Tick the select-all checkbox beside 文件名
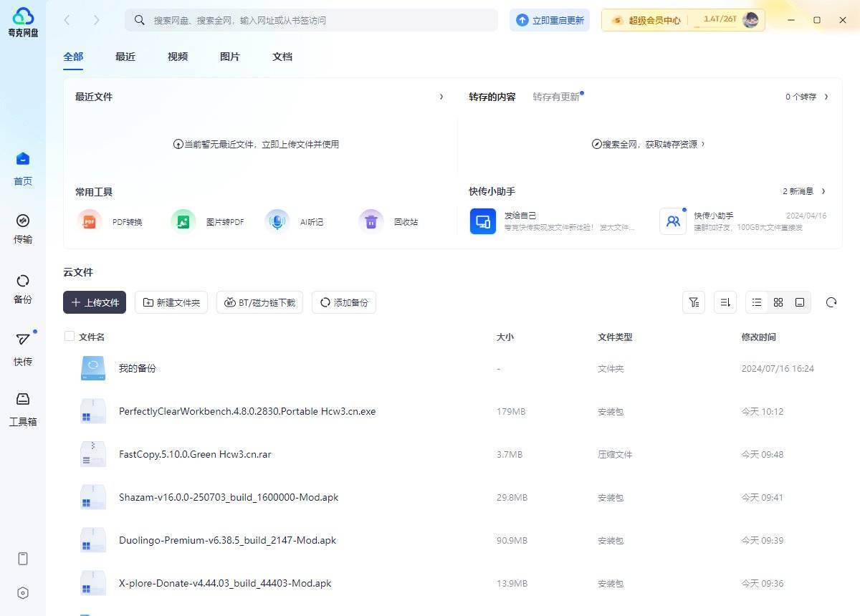 pyautogui.click(x=70, y=336)
